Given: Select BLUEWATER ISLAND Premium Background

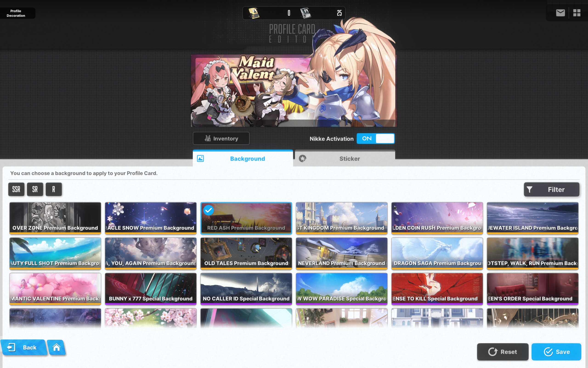Looking at the screenshot, I should 533,218.
